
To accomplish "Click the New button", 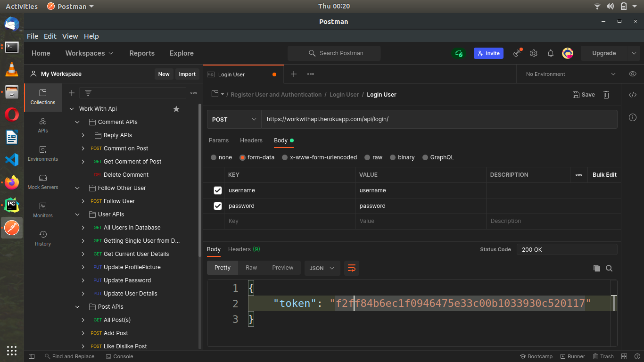I will pyautogui.click(x=164, y=74).
